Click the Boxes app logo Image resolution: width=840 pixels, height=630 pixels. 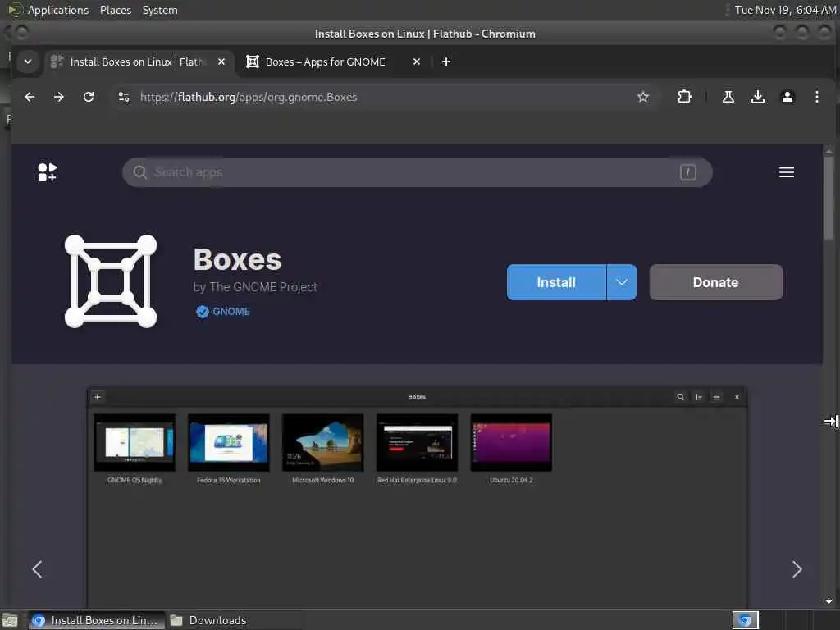[111, 281]
